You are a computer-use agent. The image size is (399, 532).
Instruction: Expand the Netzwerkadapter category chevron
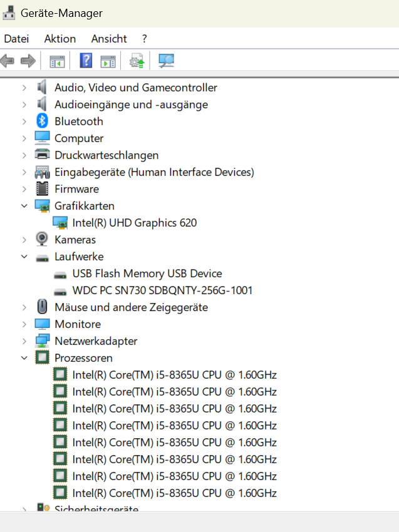pos(24,341)
